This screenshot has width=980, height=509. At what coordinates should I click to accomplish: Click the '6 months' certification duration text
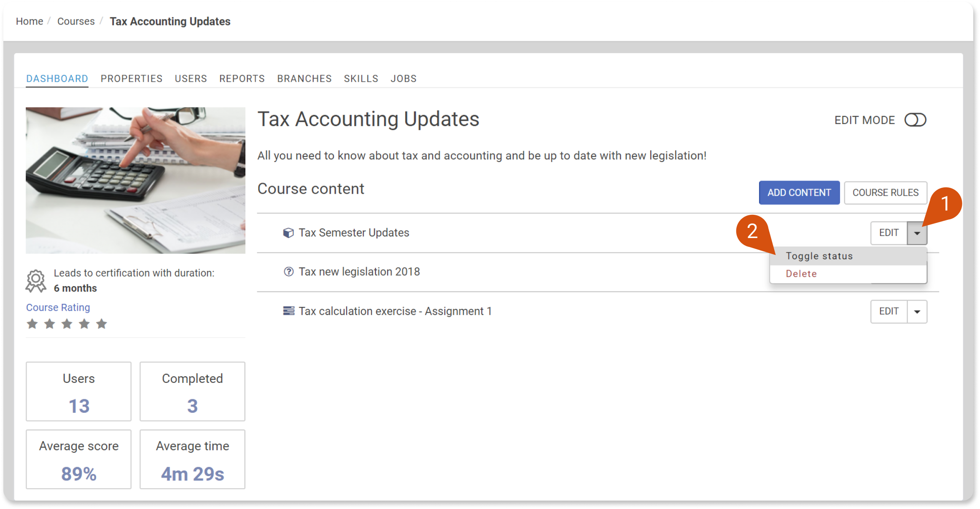coord(75,288)
